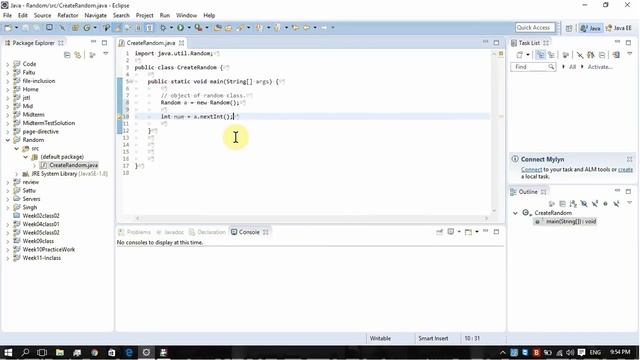Click the New Java Package icon
640x360 pixels.
pyautogui.click(x=75, y=28)
